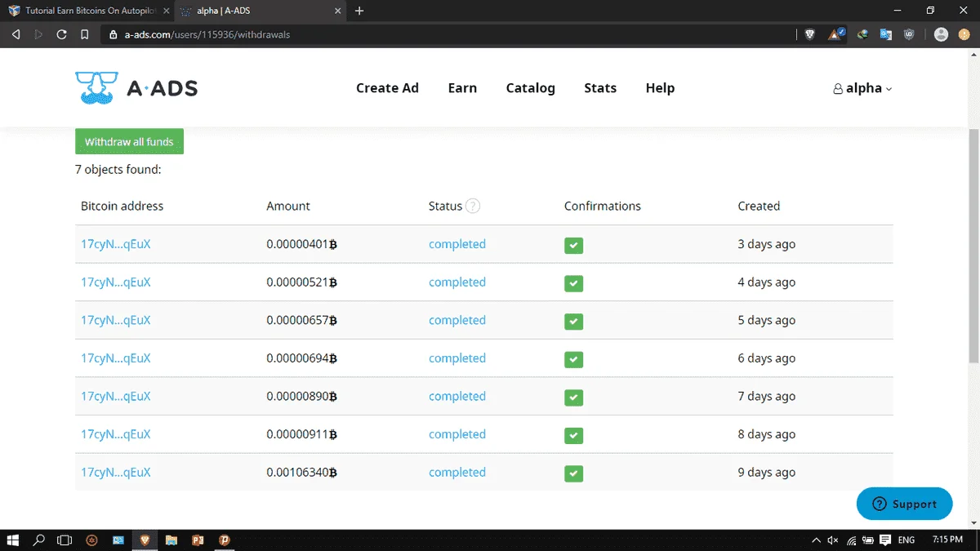Click completed status in 9 days ago row
980x551 pixels.
(457, 473)
